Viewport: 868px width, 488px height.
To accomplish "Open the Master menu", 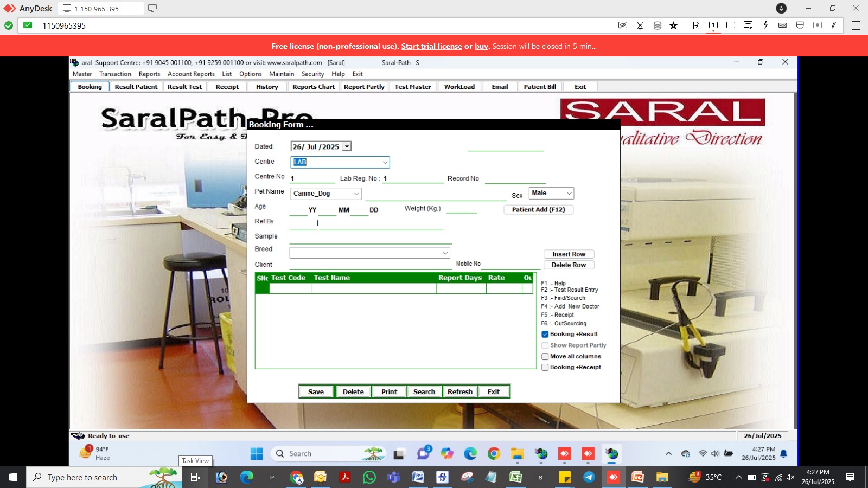I will (x=82, y=74).
